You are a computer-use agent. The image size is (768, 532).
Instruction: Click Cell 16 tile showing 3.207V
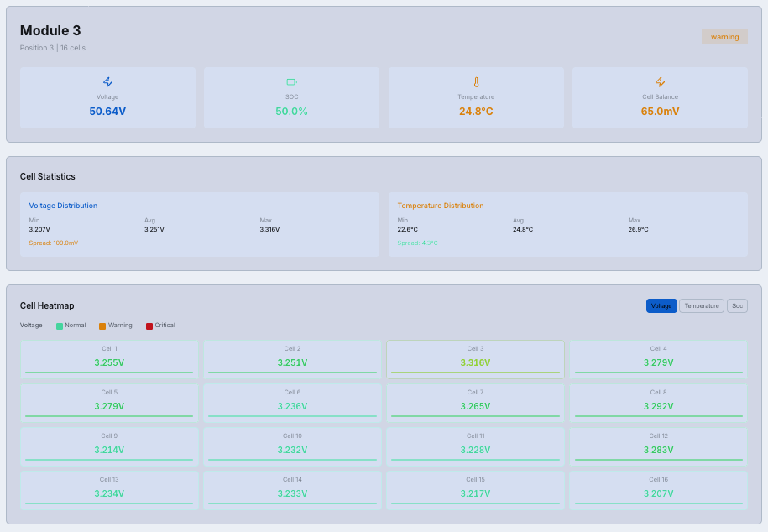(x=658, y=490)
